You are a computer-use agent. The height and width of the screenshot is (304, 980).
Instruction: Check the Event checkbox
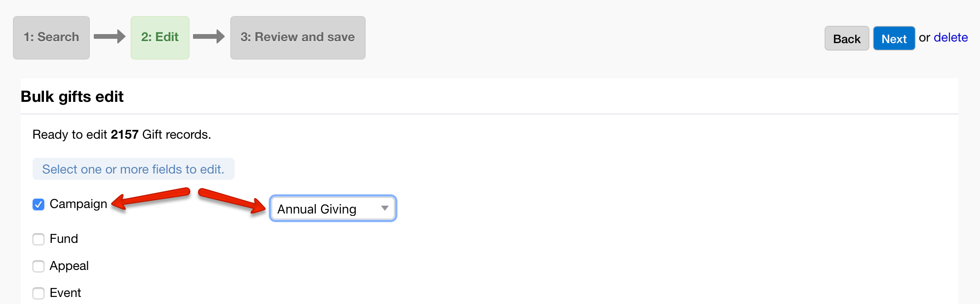[x=38, y=293]
